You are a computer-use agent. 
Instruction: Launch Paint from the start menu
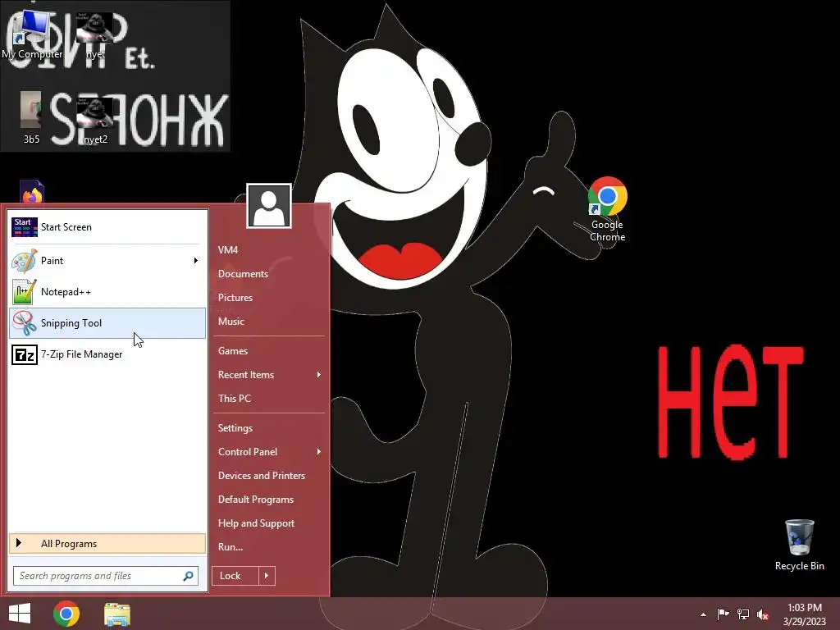(107, 261)
